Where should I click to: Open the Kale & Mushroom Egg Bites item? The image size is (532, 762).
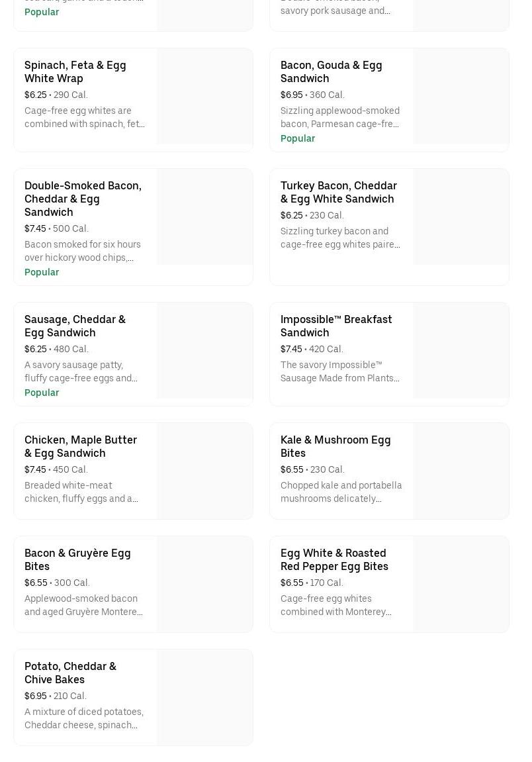(335, 446)
